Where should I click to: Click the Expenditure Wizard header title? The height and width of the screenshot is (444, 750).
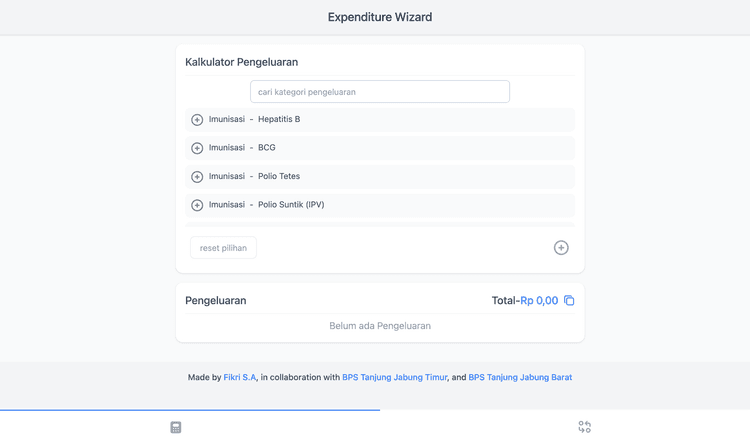point(380,17)
